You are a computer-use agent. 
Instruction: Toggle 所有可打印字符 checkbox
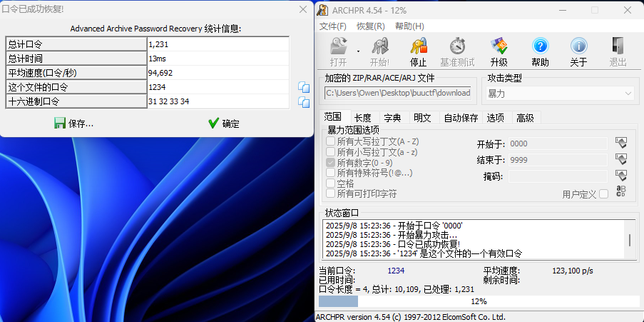(330, 193)
